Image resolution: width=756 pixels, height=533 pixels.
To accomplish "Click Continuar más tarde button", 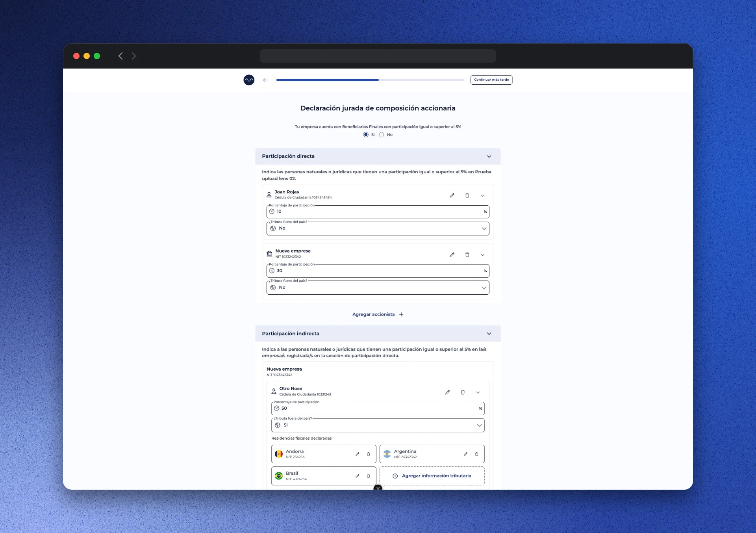I will [x=491, y=80].
